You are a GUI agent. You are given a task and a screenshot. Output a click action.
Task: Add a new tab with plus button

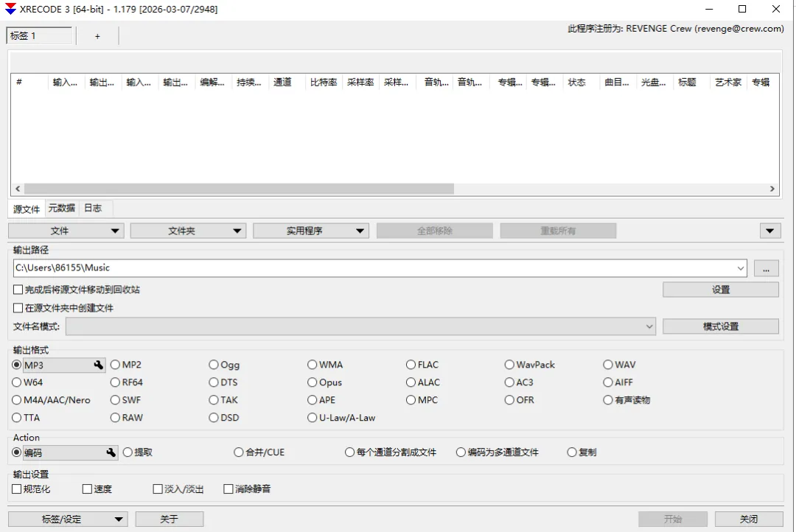coord(97,36)
